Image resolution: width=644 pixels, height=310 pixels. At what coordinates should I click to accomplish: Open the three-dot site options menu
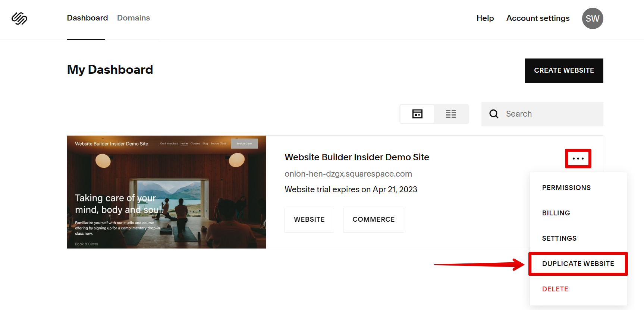[578, 159]
